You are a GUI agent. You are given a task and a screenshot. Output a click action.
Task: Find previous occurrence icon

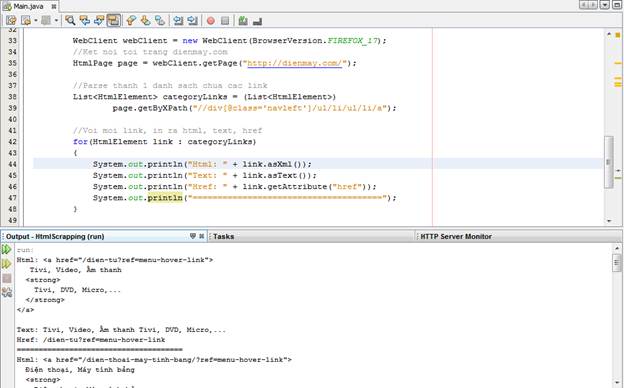click(85, 20)
